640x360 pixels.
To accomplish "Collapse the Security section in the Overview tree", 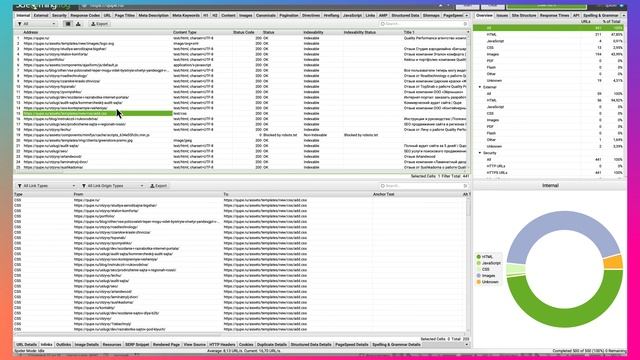I will [x=480, y=153].
